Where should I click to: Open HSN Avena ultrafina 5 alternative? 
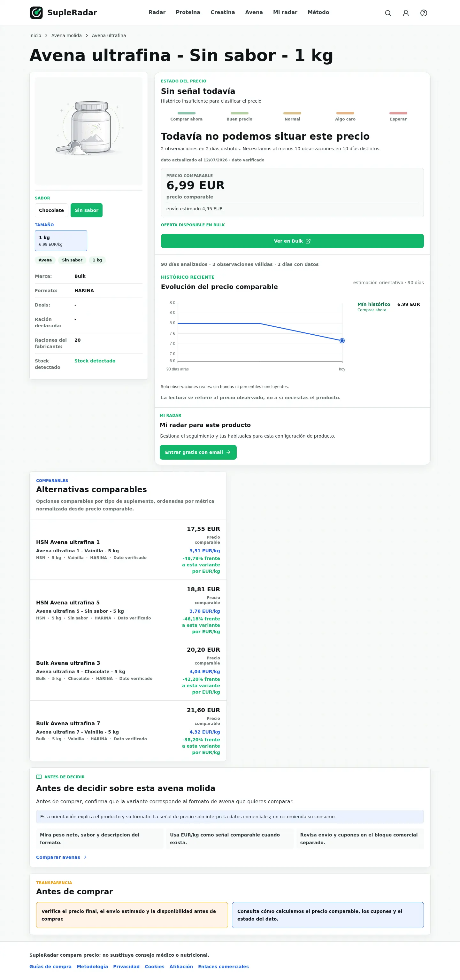pos(128,610)
